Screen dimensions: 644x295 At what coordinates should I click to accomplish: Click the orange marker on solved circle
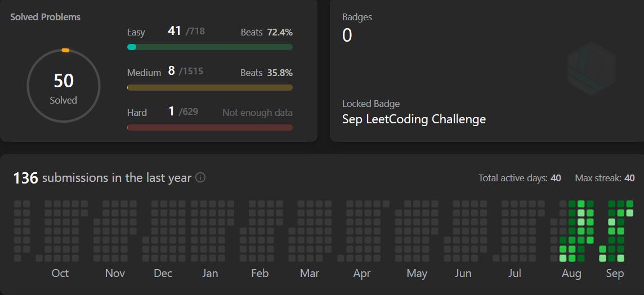pyautogui.click(x=65, y=51)
